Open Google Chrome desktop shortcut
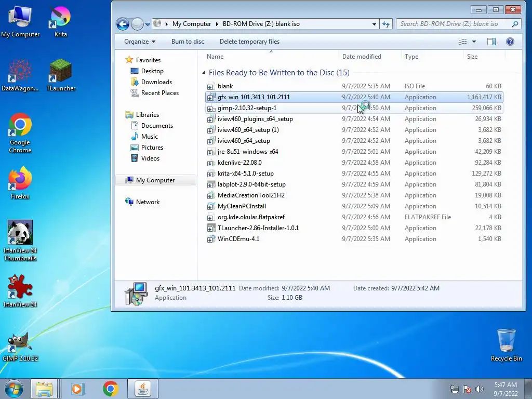 (x=20, y=133)
